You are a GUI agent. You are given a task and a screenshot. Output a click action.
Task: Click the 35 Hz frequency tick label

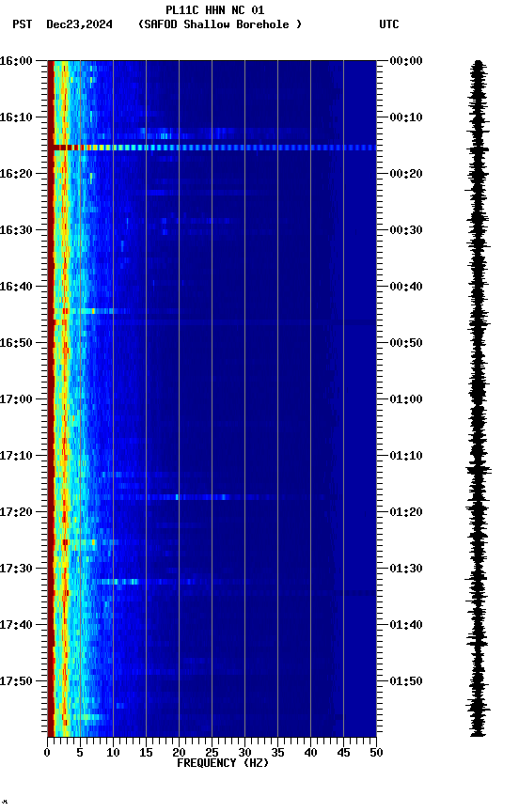coord(277,753)
